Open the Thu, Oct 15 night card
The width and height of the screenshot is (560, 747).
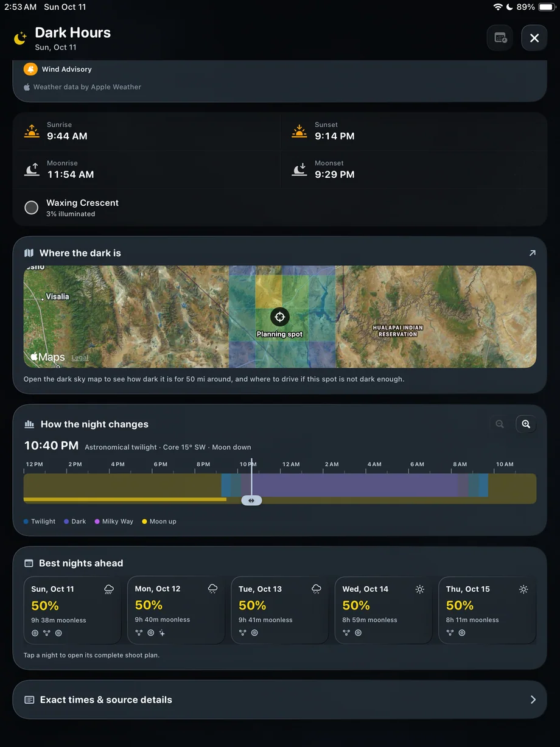[x=487, y=611]
